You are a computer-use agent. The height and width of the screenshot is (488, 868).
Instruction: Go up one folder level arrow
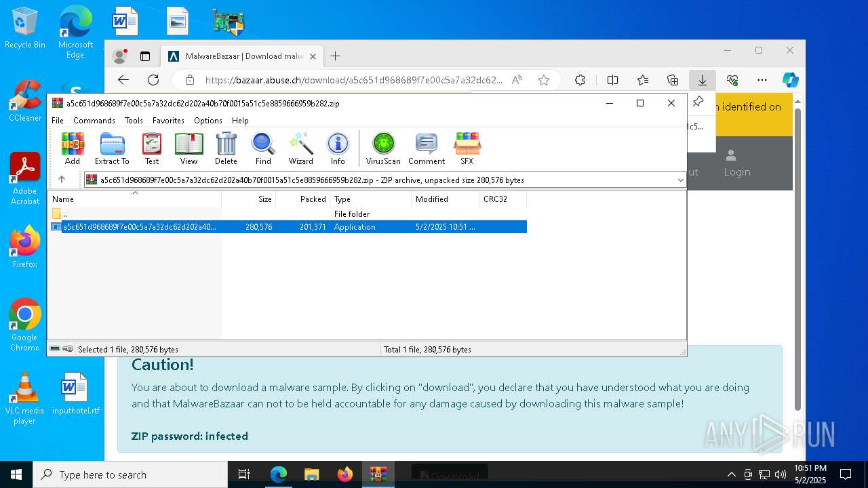click(62, 180)
